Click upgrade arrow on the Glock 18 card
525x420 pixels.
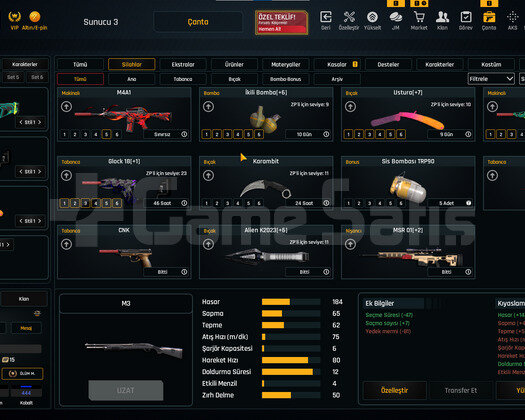coord(66,176)
